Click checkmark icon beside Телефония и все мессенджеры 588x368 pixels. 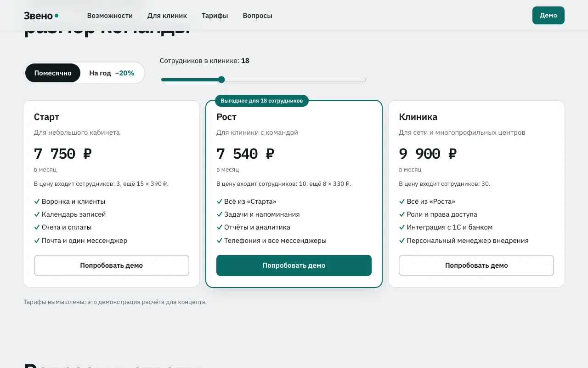219,241
